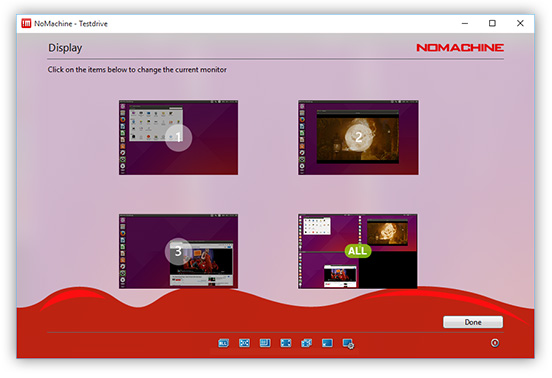Viewport: 552px width, 378px height.
Task: Click the NoMachine app icon in title bar
Action: click(x=26, y=24)
